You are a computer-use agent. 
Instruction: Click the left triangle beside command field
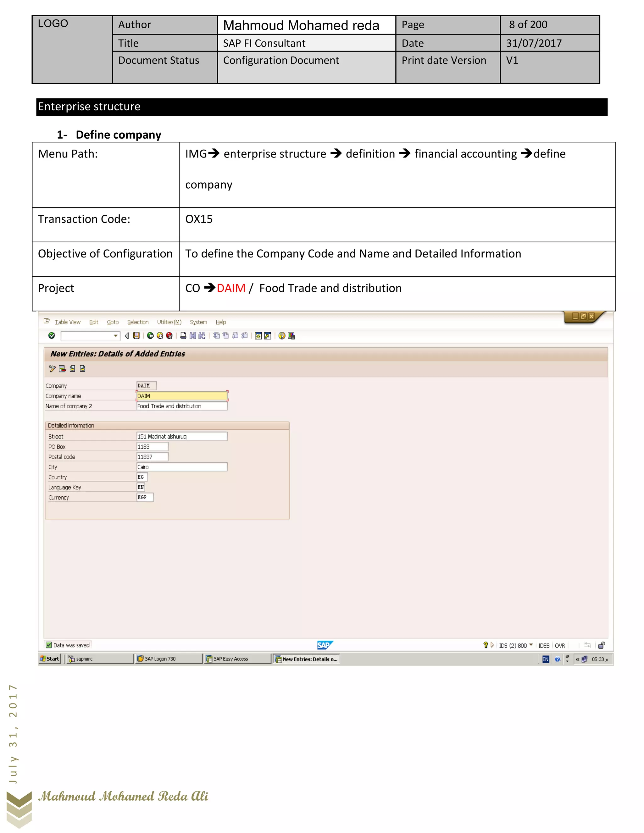[x=127, y=336]
